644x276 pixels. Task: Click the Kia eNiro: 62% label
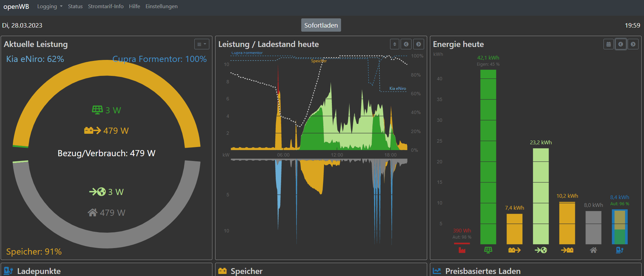(35, 59)
